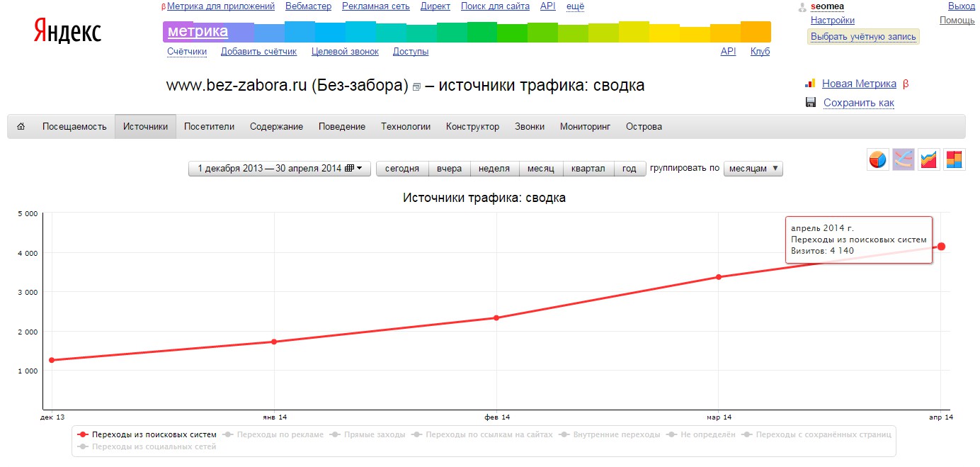Set period to год
The image size is (980, 467).
click(629, 169)
